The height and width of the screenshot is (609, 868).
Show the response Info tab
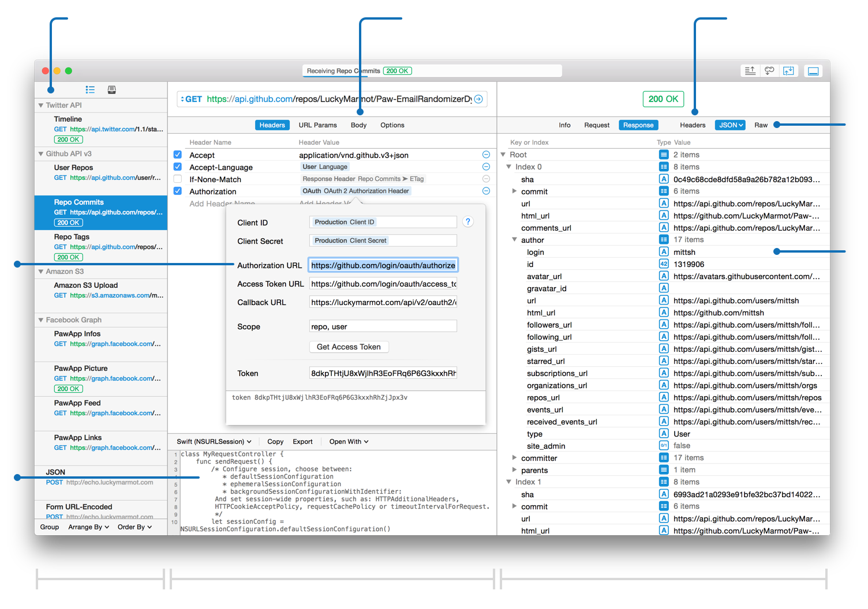(x=564, y=125)
